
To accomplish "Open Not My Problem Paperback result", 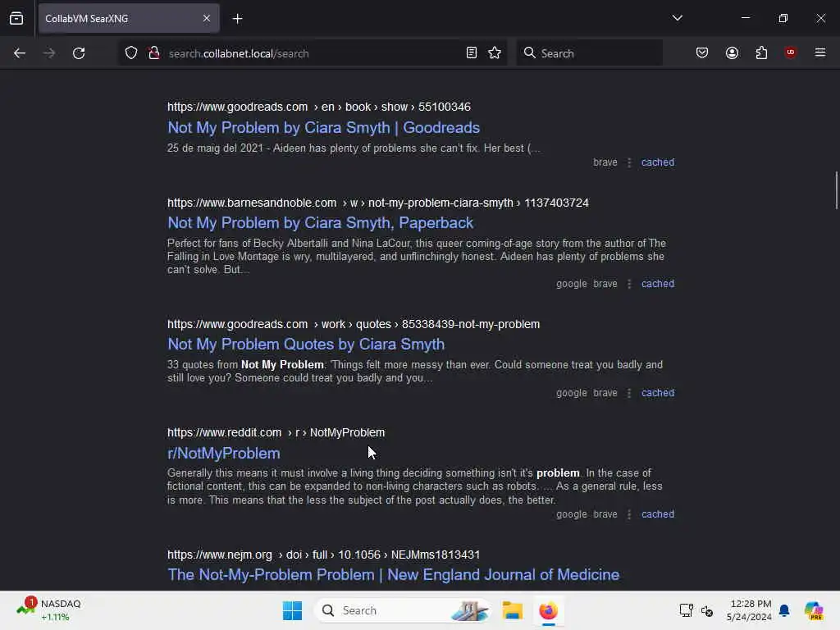I will pyautogui.click(x=321, y=223).
